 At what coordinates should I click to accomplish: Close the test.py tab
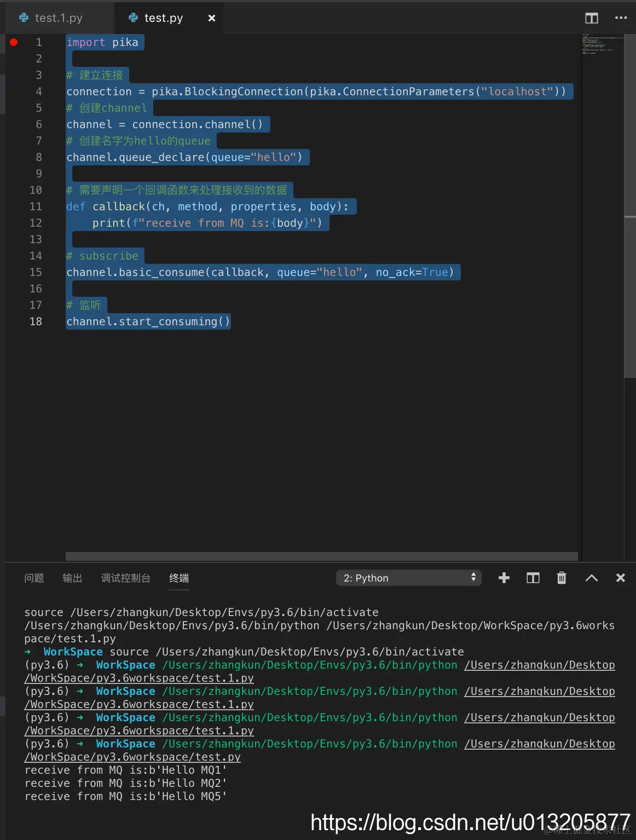212,18
